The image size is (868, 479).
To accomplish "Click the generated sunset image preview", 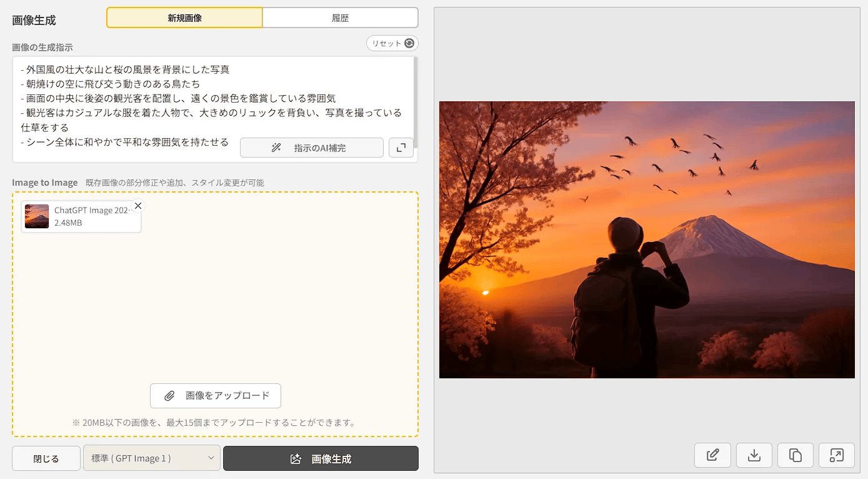I will click(647, 239).
